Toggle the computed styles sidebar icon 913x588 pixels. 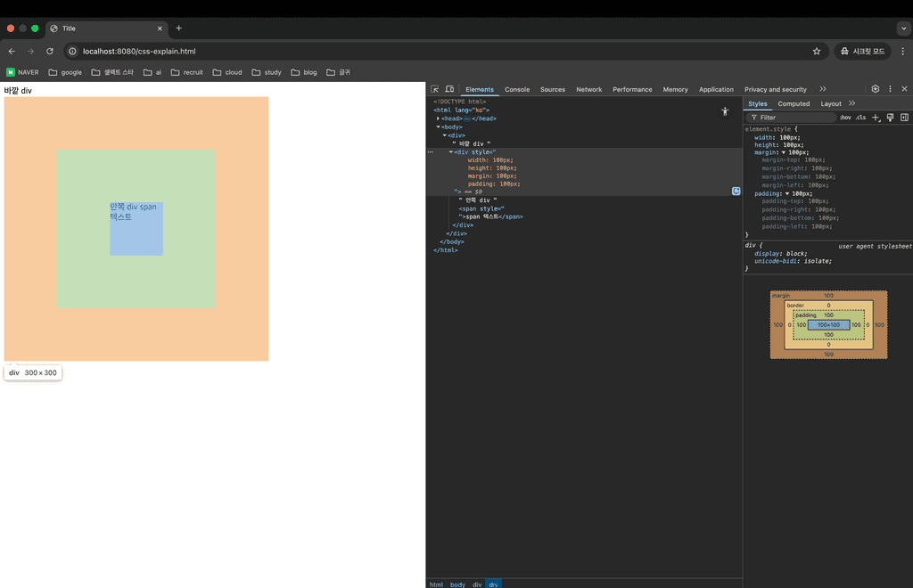click(904, 118)
